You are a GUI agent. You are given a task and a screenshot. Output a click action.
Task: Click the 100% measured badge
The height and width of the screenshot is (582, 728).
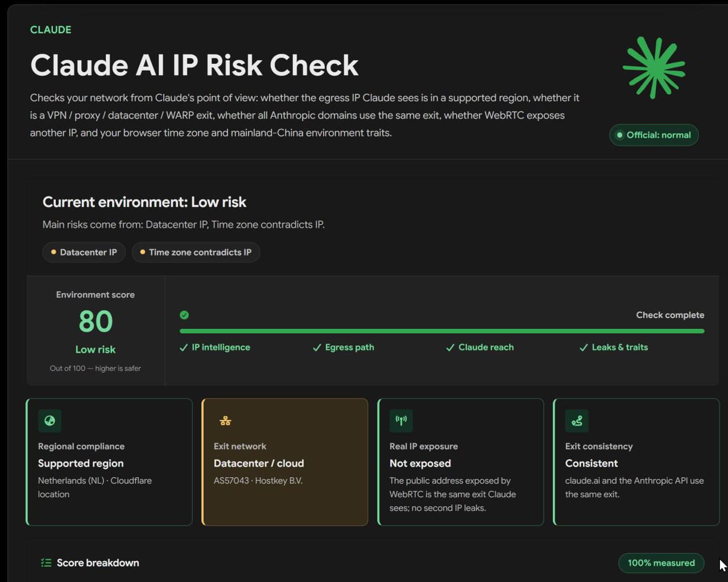661,563
